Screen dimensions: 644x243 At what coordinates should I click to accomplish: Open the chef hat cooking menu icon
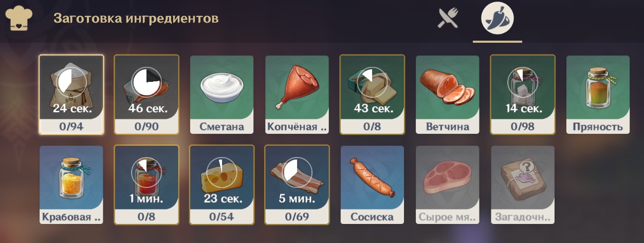[x=19, y=19]
